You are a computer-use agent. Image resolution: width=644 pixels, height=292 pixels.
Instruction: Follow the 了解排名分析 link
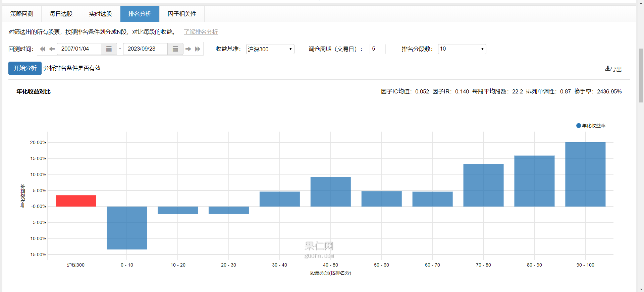[x=201, y=32]
